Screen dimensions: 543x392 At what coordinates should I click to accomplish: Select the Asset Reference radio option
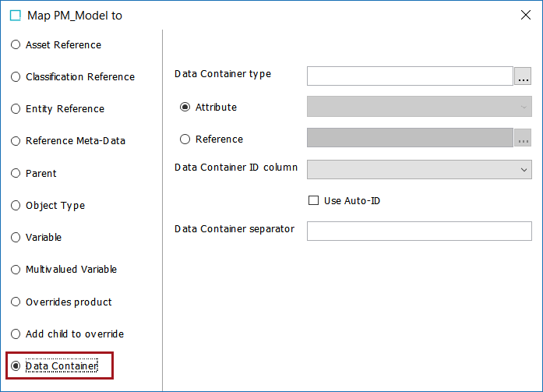pos(16,45)
